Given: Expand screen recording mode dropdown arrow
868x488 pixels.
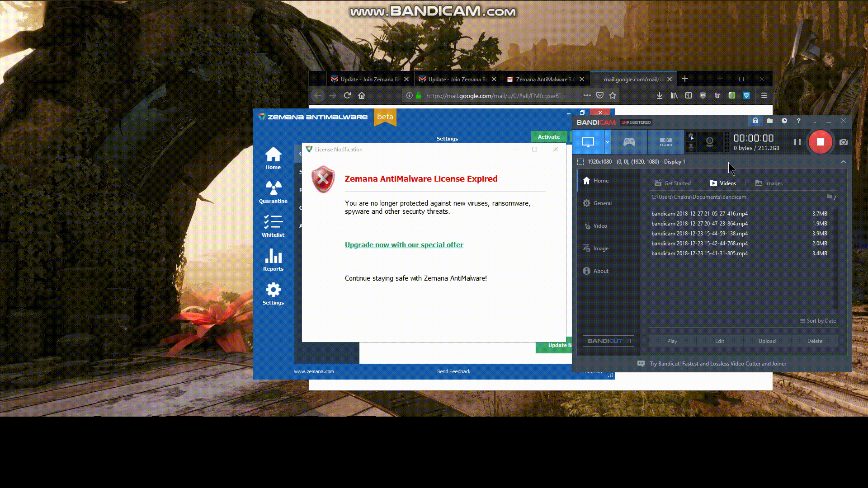Looking at the screenshot, I should click(x=607, y=142).
